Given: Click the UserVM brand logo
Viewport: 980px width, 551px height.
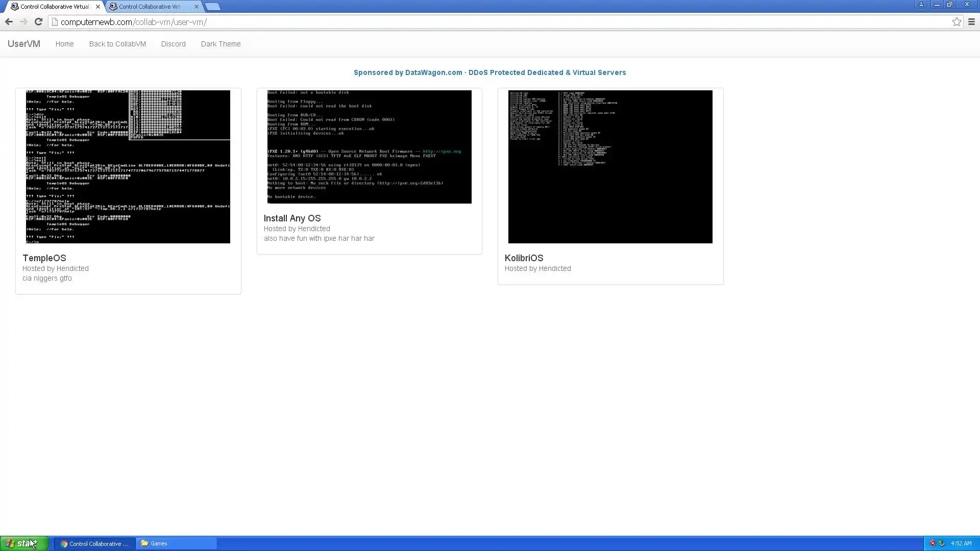Looking at the screenshot, I should click(x=23, y=44).
